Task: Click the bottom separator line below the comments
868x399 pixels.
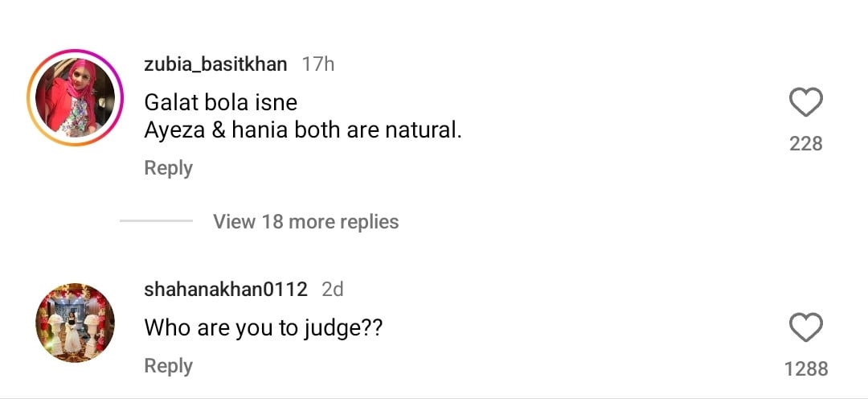Action: click(434, 397)
